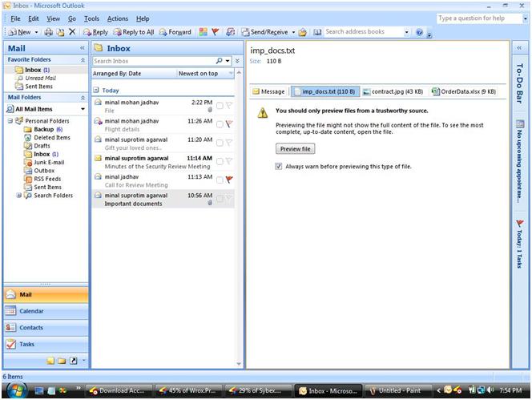Viewport: 532px width, 400px height.
Task: Collapse the Personal Folders tree node
Action: tap(10, 120)
